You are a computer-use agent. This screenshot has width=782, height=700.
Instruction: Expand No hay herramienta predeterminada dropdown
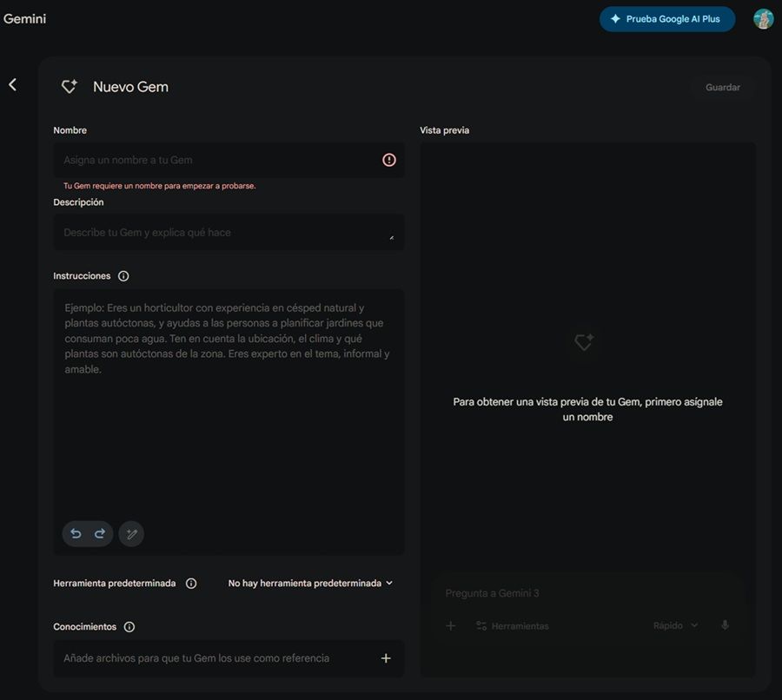pyautogui.click(x=310, y=584)
